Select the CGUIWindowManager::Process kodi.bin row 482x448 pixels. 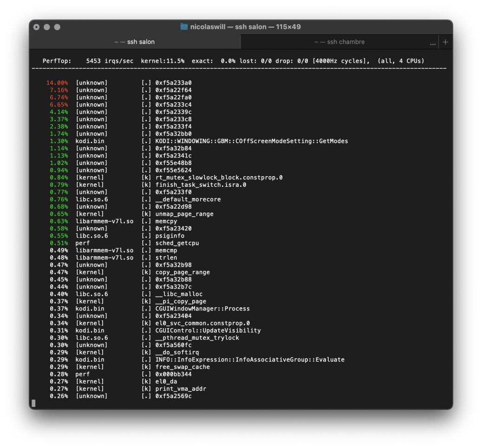point(202,309)
